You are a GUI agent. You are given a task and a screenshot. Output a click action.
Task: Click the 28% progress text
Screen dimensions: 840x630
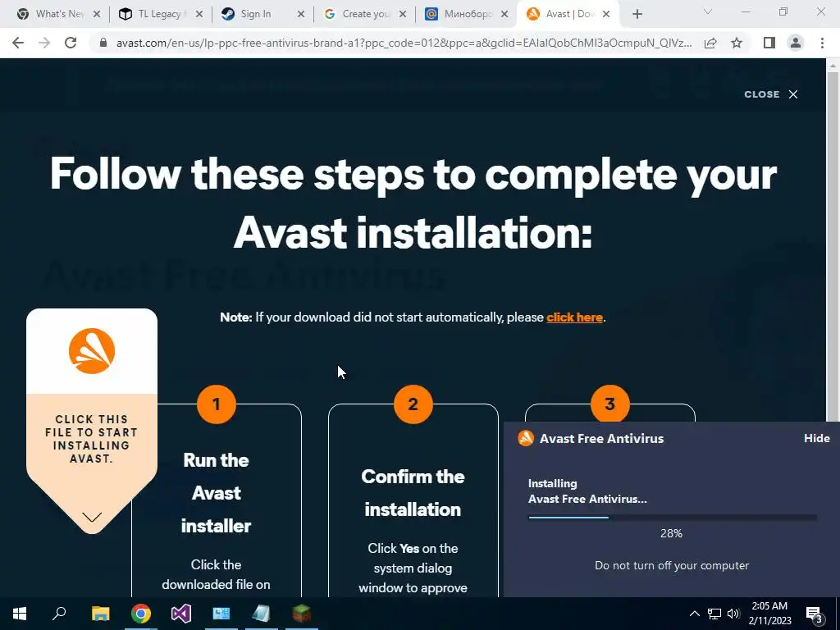[x=671, y=533]
